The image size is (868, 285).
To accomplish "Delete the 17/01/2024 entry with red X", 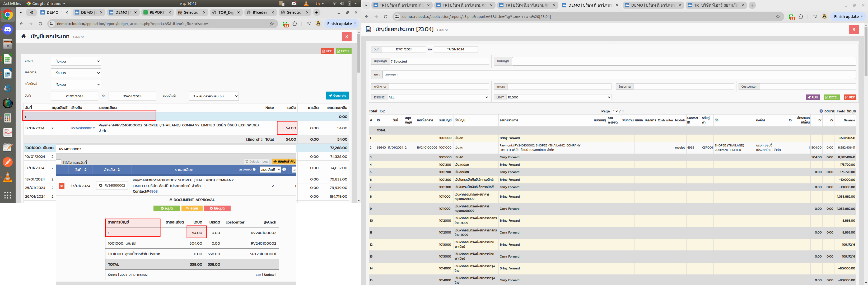I will pos(61,186).
